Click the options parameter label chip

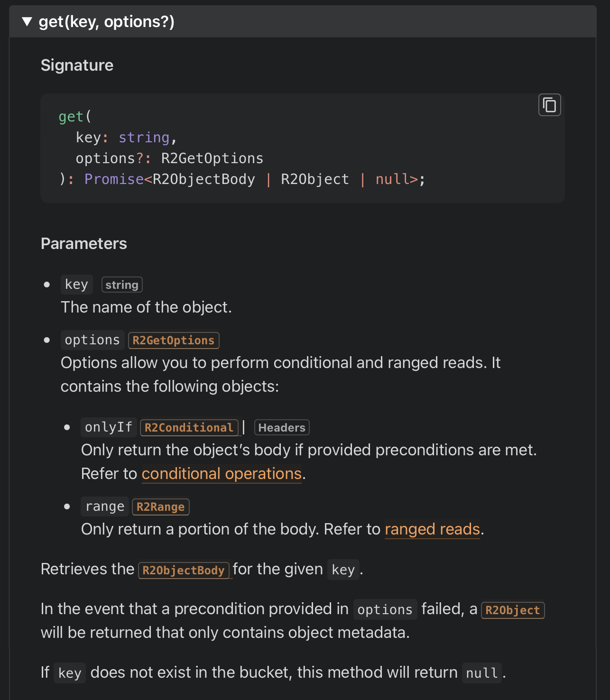click(92, 340)
